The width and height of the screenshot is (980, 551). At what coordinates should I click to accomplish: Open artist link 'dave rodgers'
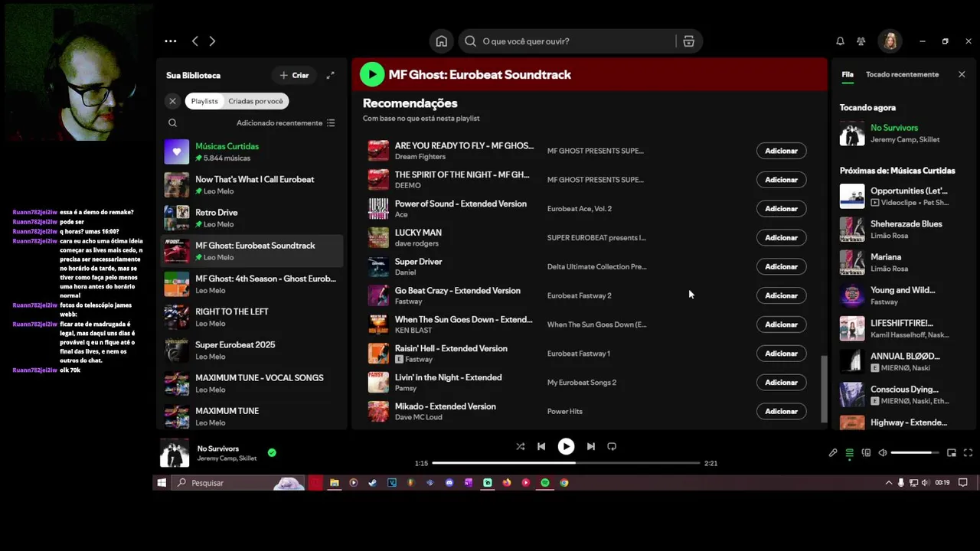416,243
